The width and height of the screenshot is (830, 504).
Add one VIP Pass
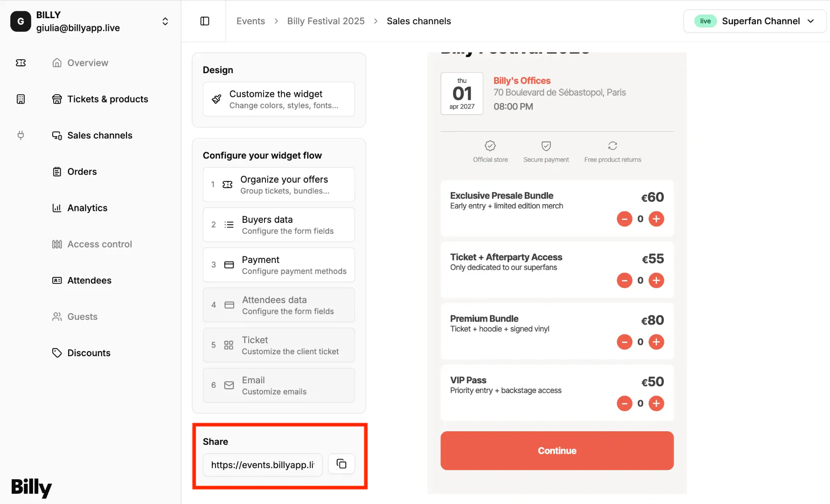coord(656,403)
